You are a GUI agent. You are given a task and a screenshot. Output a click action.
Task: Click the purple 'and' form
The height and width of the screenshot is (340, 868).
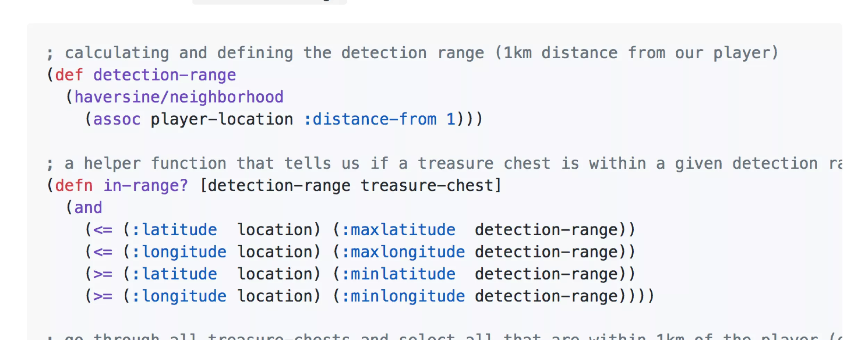[x=88, y=208]
